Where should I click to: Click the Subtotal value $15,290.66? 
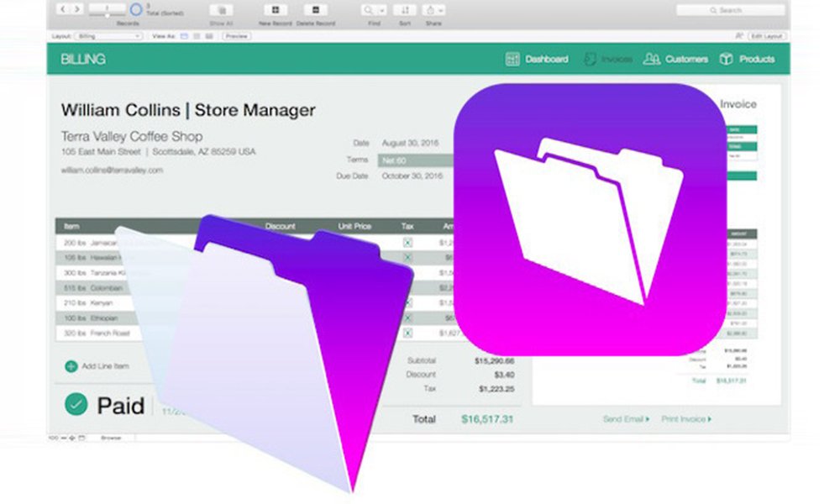click(494, 361)
